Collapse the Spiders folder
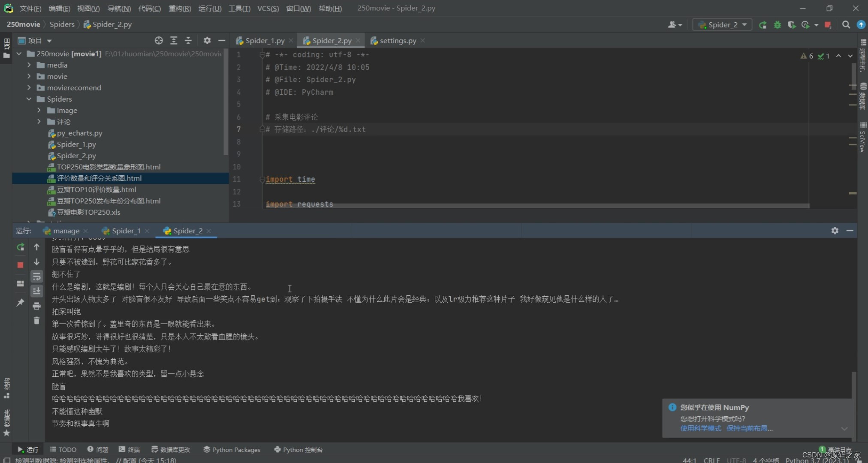The image size is (868, 463). 29,99
